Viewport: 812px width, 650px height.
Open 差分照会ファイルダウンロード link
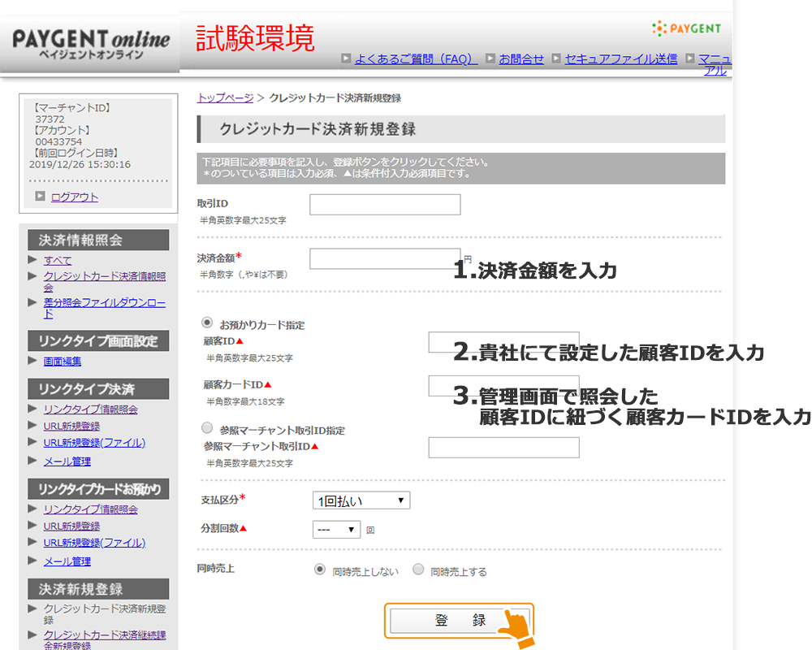105,308
